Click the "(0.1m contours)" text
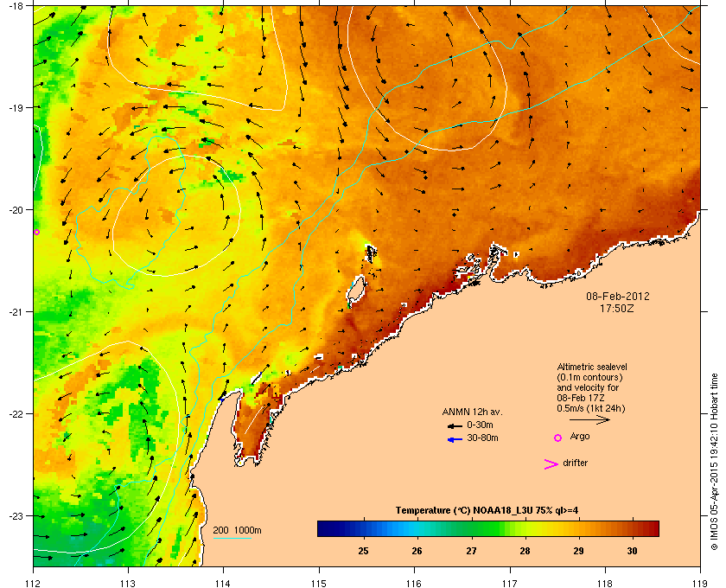The height and width of the screenshot is (588, 726). coord(589,377)
